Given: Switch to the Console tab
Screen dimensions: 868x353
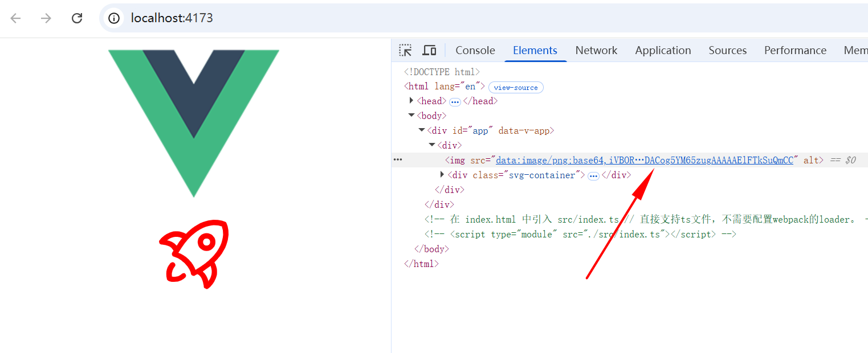Looking at the screenshot, I should [475, 50].
